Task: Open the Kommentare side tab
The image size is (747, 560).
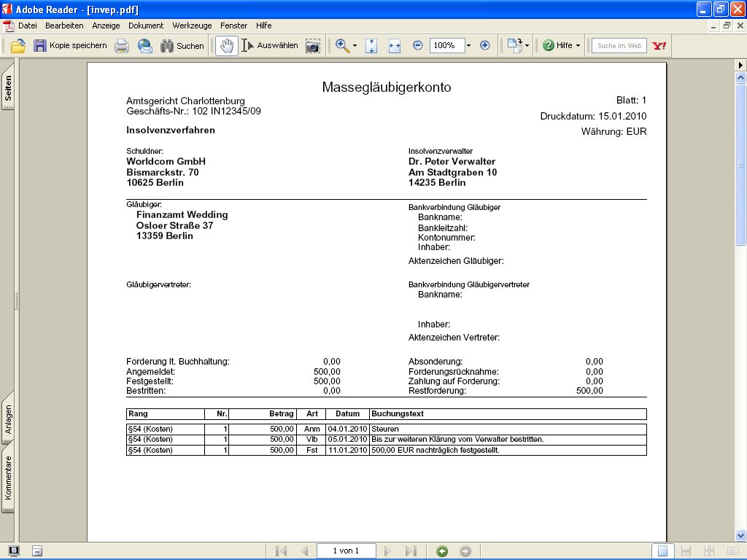Action: click(8, 478)
